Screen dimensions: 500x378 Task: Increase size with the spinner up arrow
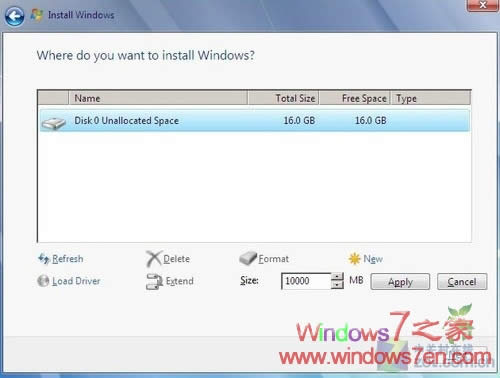[x=337, y=277]
